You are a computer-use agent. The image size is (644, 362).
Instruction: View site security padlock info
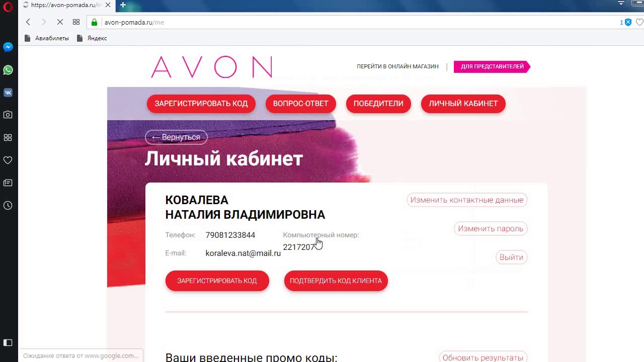(94, 22)
